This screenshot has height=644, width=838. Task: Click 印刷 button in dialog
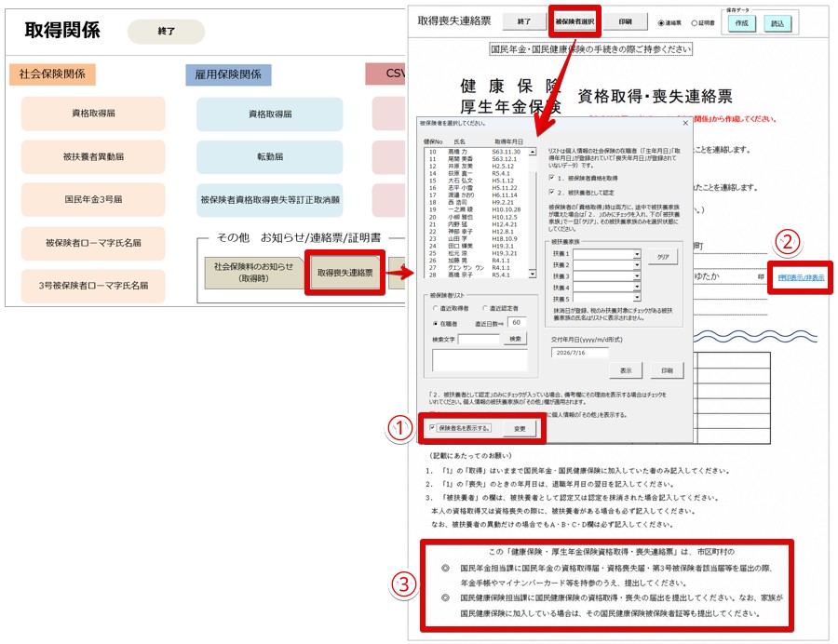[x=667, y=370]
